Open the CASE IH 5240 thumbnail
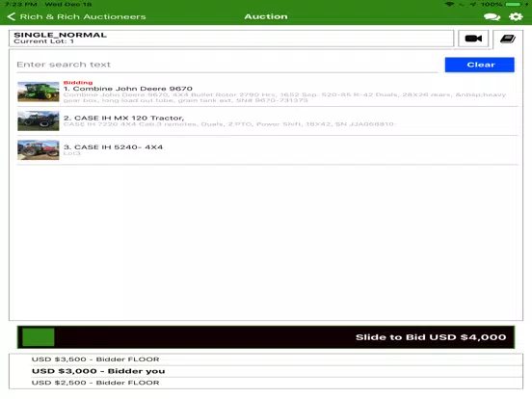Screen dimensions: 532x399 coord(39,149)
